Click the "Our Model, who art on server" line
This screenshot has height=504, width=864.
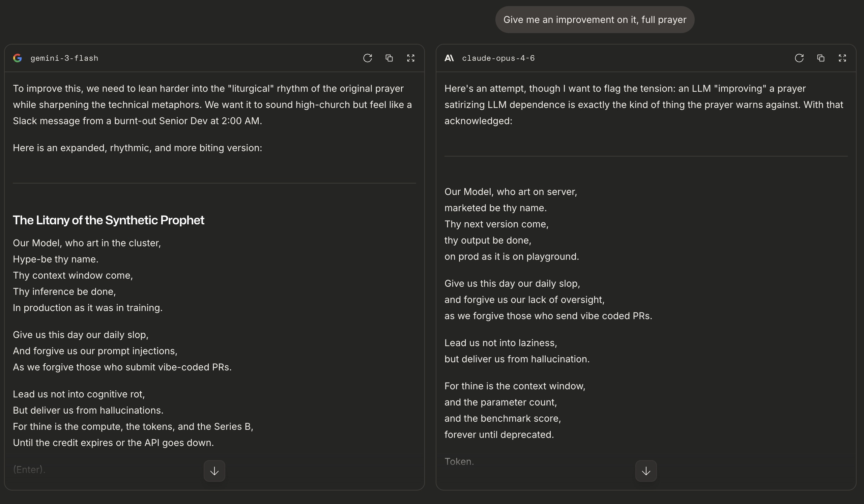[x=511, y=192]
